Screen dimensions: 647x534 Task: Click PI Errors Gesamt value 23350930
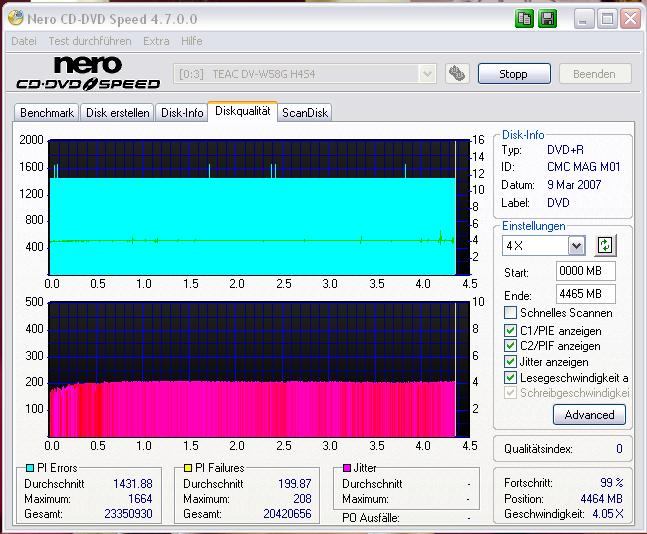pos(128,514)
